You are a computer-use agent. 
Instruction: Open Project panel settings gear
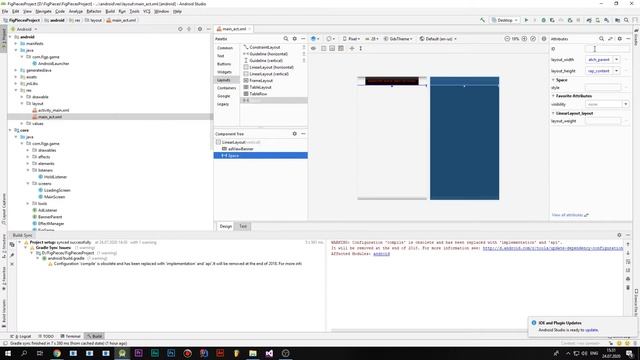click(200, 29)
